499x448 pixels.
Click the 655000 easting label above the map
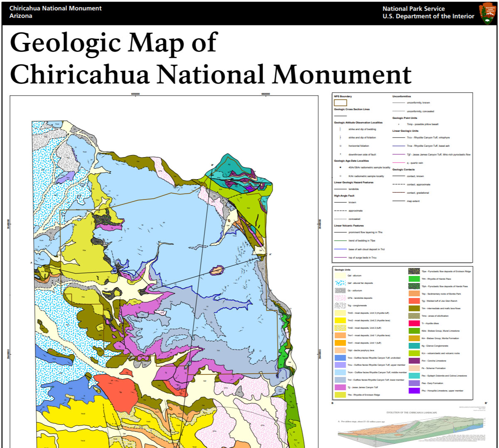click(x=135, y=94)
